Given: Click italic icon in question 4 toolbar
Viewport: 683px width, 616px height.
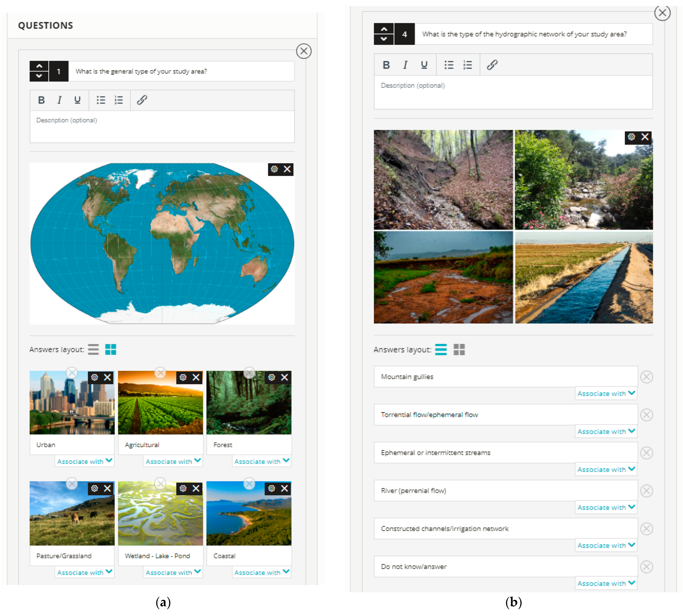Looking at the screenshot, I should coord(405,65).
